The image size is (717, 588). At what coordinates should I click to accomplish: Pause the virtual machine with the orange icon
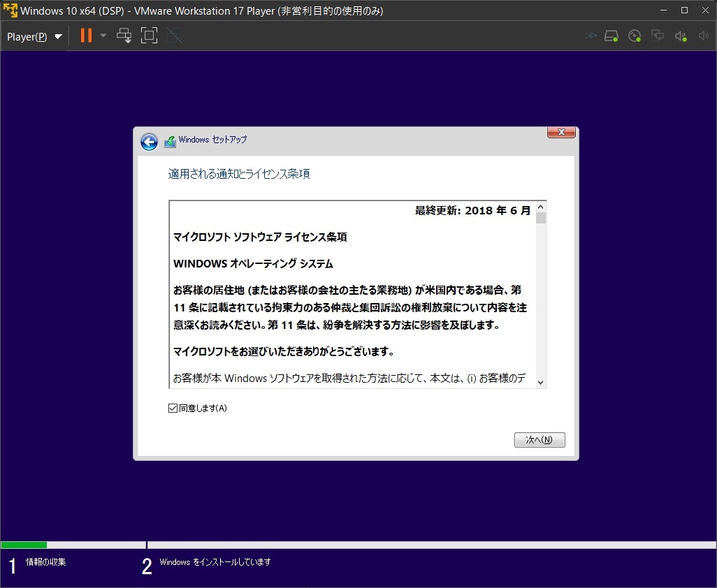pyautogui.click(x=86, y=35)
